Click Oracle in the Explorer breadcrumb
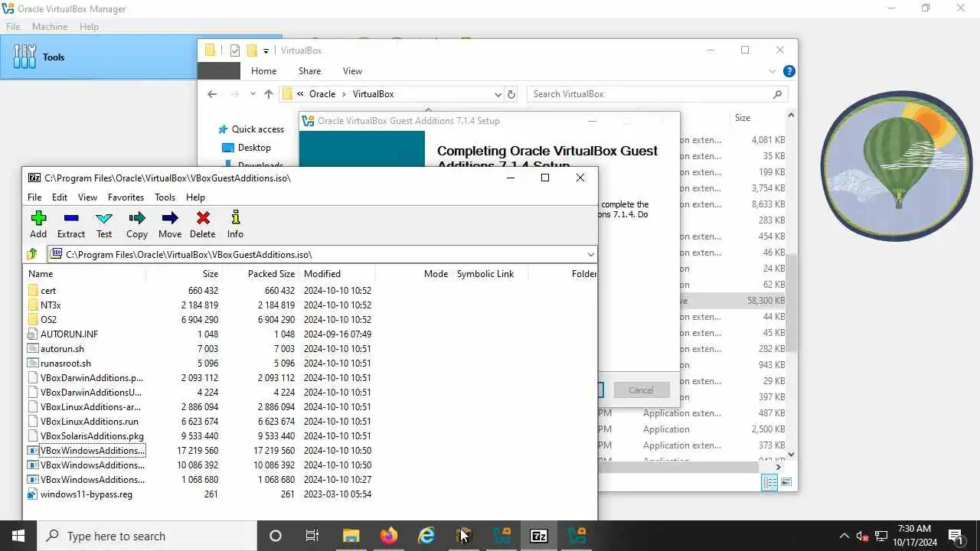Screen dimensions: 980x551 click(322, 94)
